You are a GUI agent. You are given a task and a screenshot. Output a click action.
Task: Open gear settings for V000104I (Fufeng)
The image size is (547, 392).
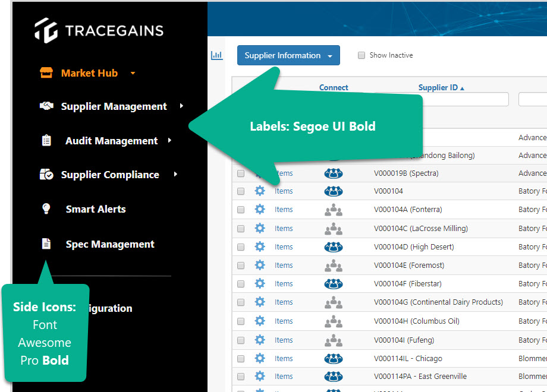[x=260, y=340]
